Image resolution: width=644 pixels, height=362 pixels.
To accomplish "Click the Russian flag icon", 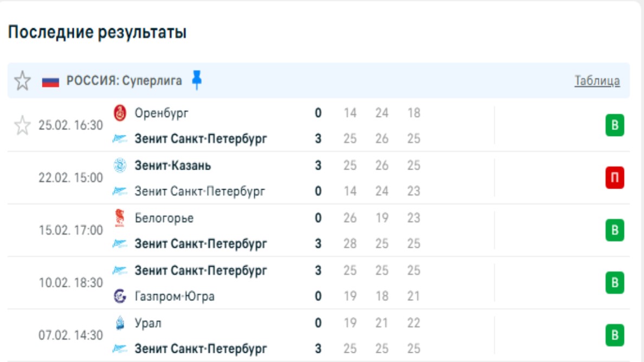I will [50, 82].
